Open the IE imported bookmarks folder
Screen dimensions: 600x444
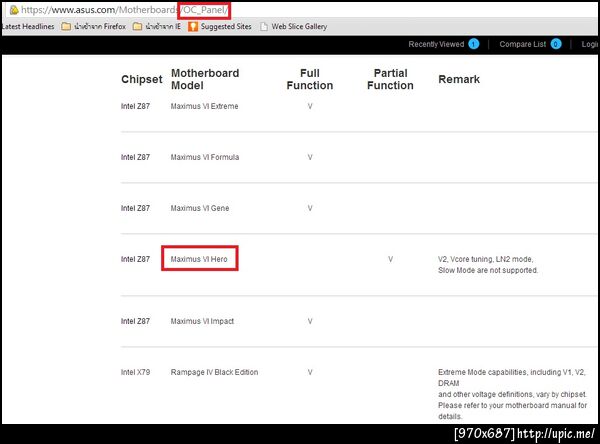click(x=157, y=26)
